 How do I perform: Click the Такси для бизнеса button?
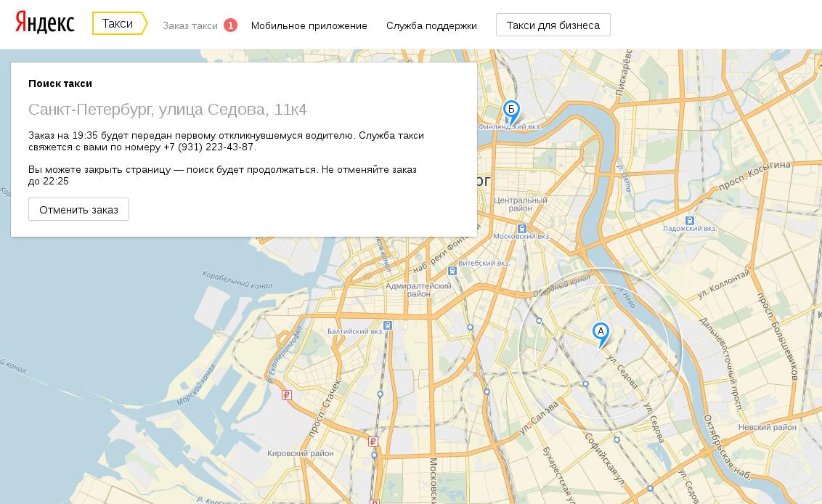point(553,25)
